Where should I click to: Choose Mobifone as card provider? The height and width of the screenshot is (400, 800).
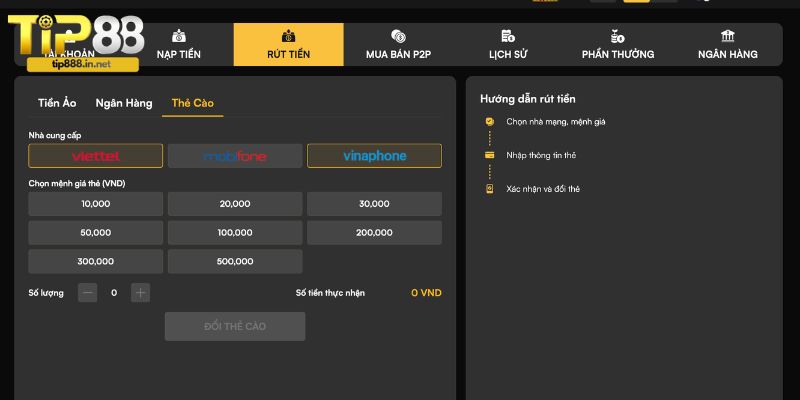coord(235,156)
